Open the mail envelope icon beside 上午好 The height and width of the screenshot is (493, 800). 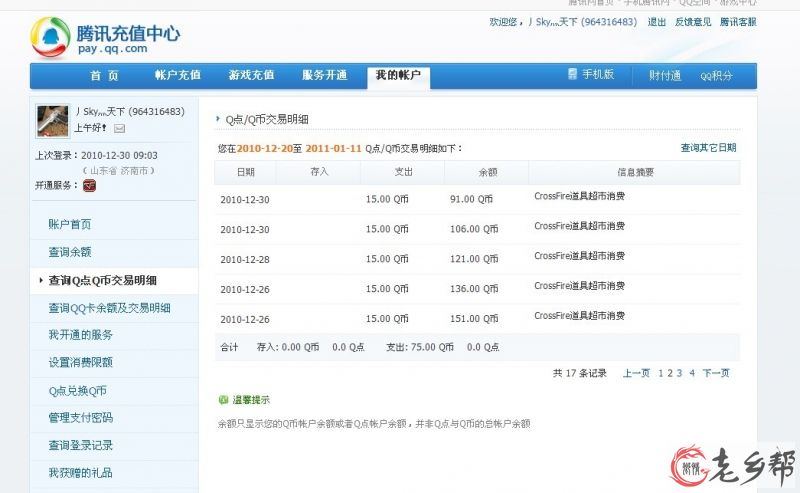[119, 128]
